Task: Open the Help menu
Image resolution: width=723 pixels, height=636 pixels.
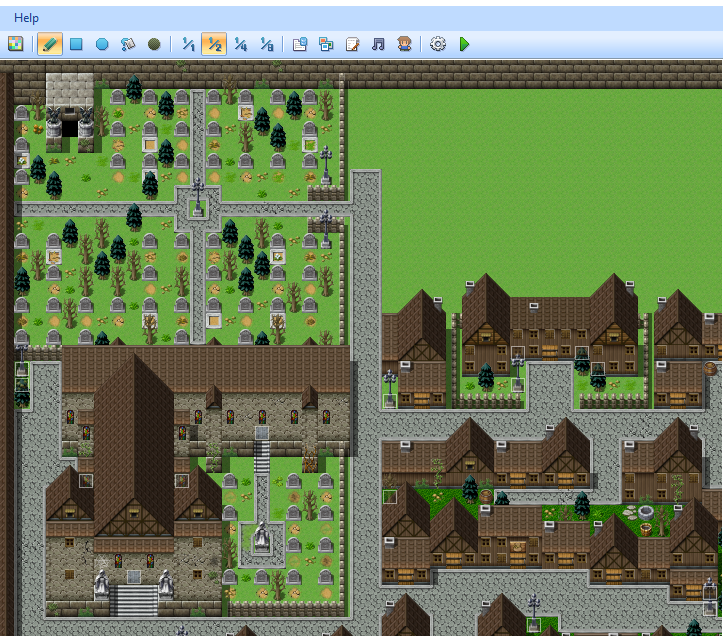Action: click(x=26, y=18)
